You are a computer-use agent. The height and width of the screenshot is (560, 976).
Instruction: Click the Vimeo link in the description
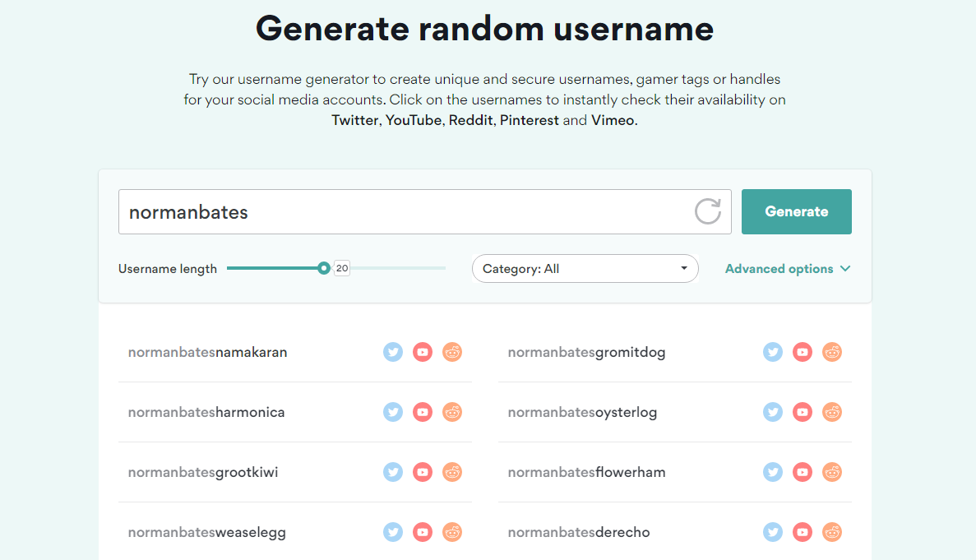point(613,119)
